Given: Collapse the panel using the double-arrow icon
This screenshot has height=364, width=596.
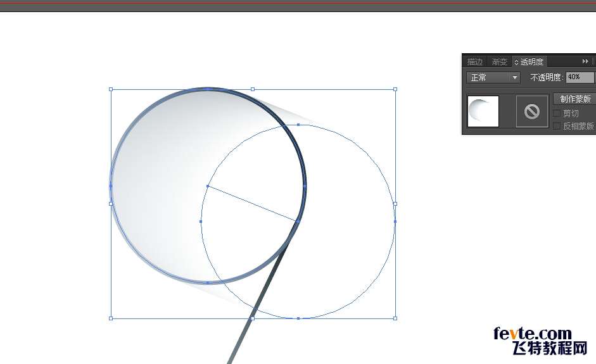Looking at the screenshot, I should [x=585, y=61].
